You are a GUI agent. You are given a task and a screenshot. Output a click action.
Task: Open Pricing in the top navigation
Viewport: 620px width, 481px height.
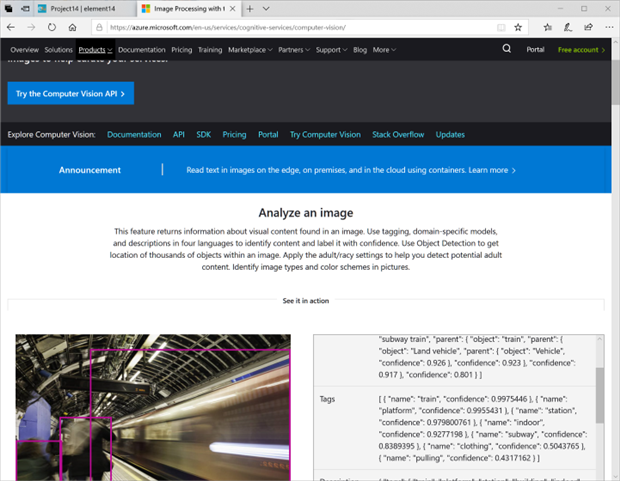pyautogui.click(x=182, y=49)
